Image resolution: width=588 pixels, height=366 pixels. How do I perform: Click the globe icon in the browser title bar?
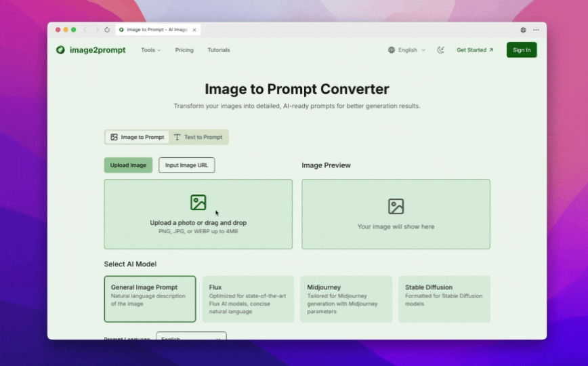523,30
